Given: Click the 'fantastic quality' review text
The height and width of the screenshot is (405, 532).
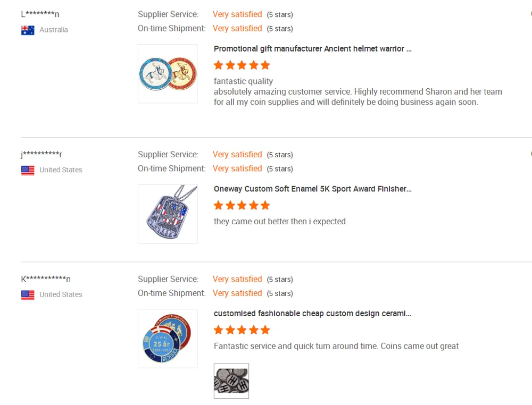Looking at the screenshot, I should coord(243,81).
